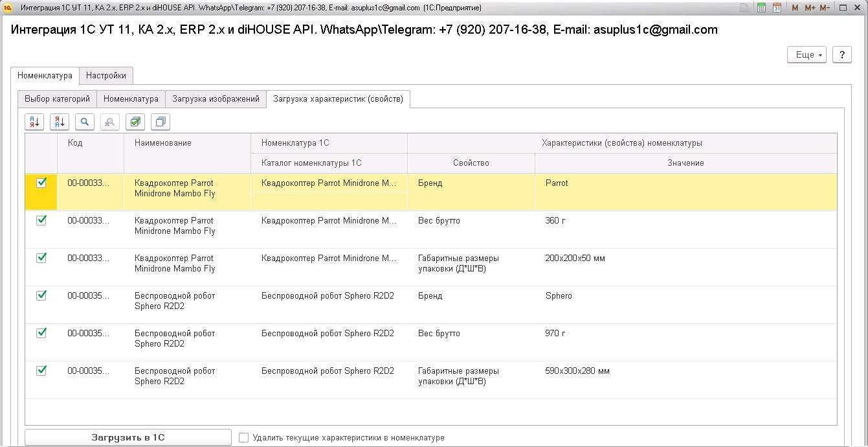Open the calendar icon in title bar

(x=777, y=8)
